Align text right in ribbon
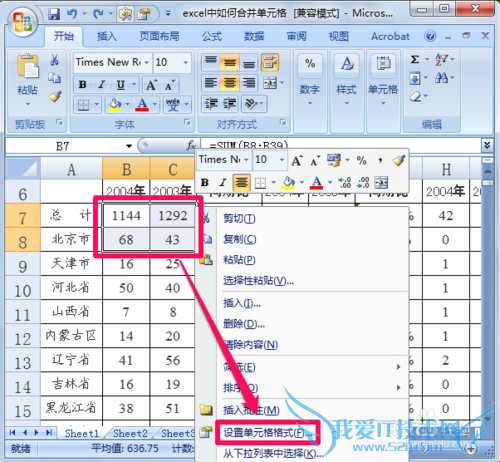500x462 pixels. tap(249, 83)
